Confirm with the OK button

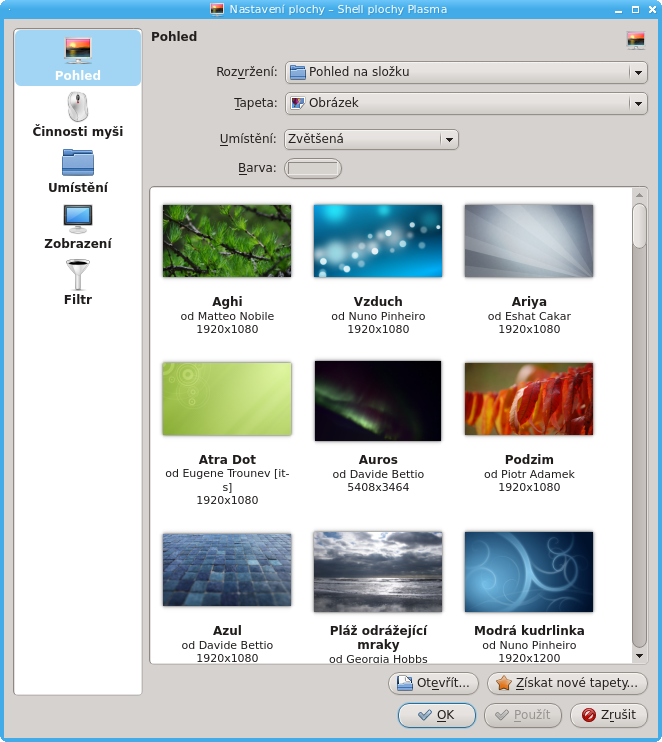437,715
